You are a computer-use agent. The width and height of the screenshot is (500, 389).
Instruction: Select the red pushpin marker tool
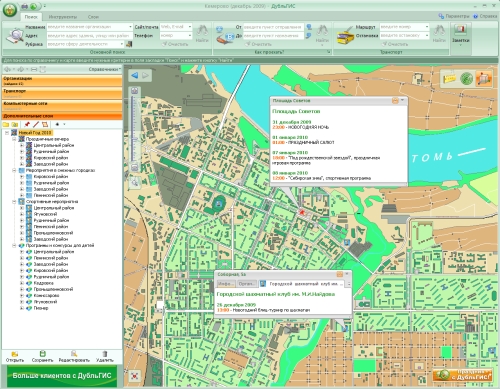[27, 124]
